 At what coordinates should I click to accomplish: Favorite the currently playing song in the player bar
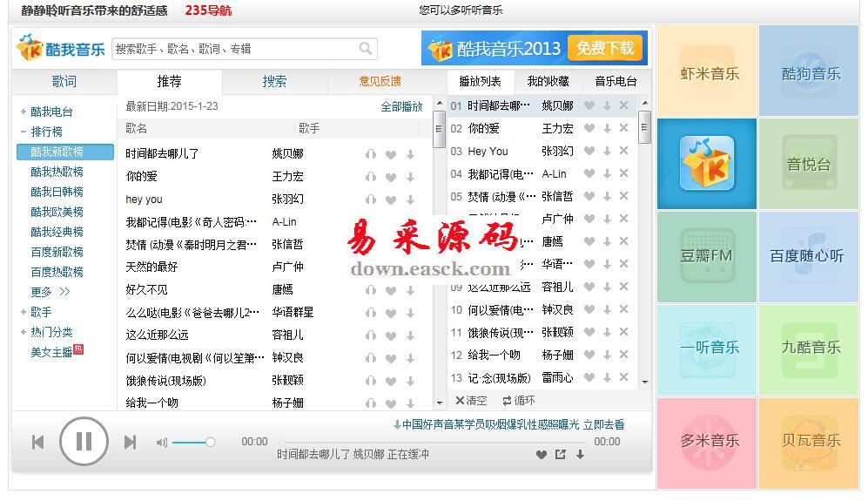pyautogui.click(x=541, y=454)
